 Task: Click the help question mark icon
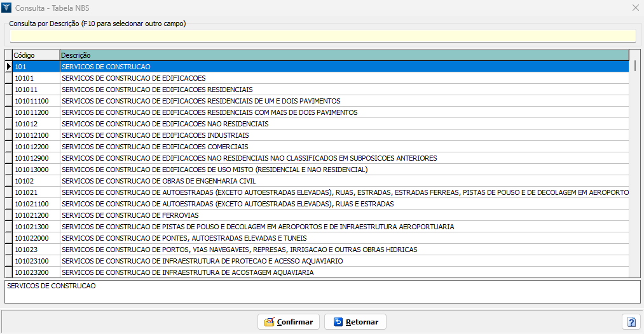tap(631, 322)
